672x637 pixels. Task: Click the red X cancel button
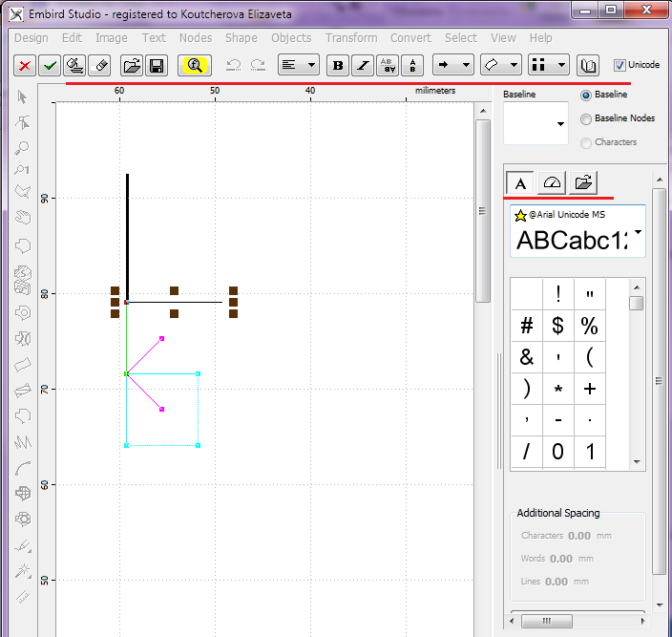point(25,65)
